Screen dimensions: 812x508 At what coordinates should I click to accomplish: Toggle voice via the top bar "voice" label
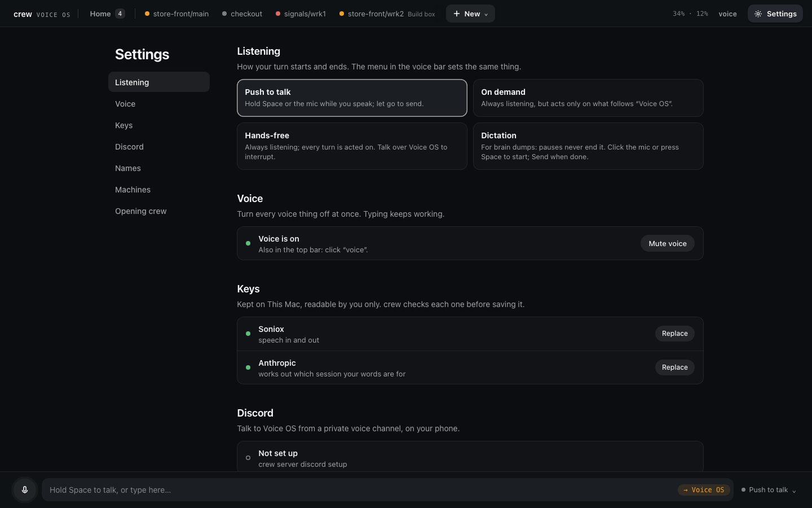click(x=727, y=14)
